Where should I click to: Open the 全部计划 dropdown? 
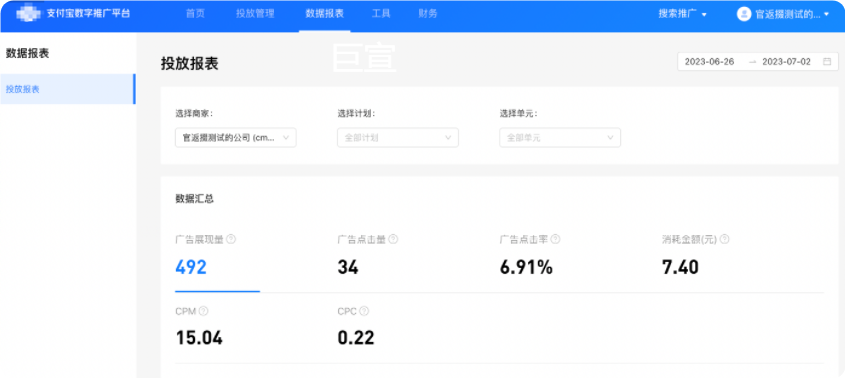[398, 138]
